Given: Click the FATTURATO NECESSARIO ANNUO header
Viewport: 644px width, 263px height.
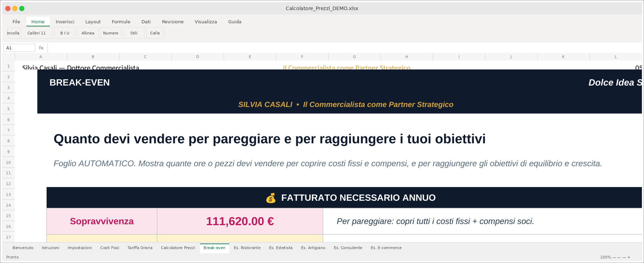Looking at the screenshot, I should (x=358, y=198).
